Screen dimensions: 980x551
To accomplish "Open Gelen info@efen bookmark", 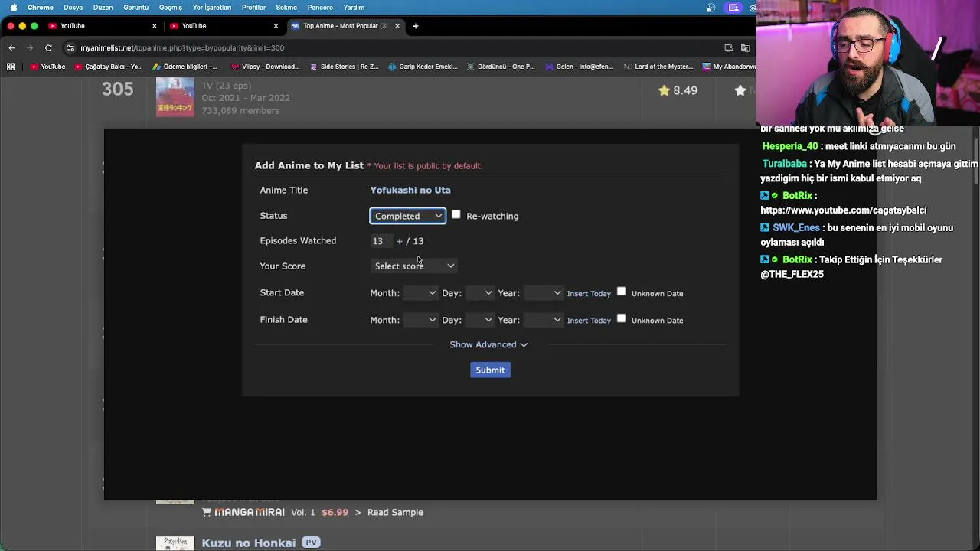I will point(579,67).
